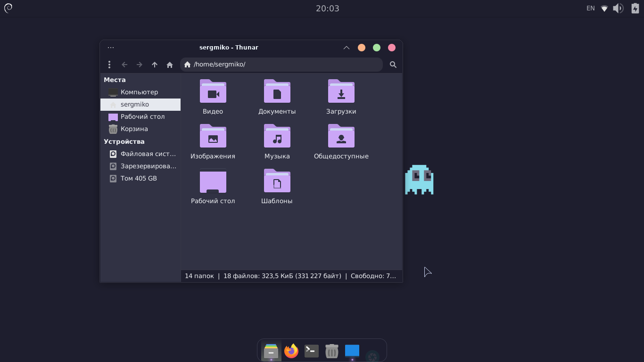The width and height of the screenshot is (644, 362).
Task: Open Корзина from the sidebar
Action: click(134, 129)
